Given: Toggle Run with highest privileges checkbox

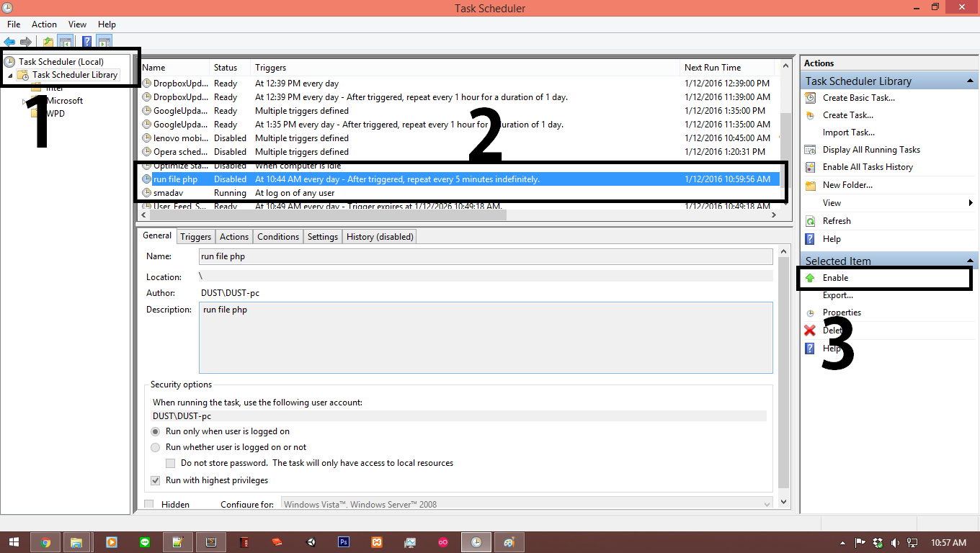Looking at the screenshot, I should [x=155, y=480].
